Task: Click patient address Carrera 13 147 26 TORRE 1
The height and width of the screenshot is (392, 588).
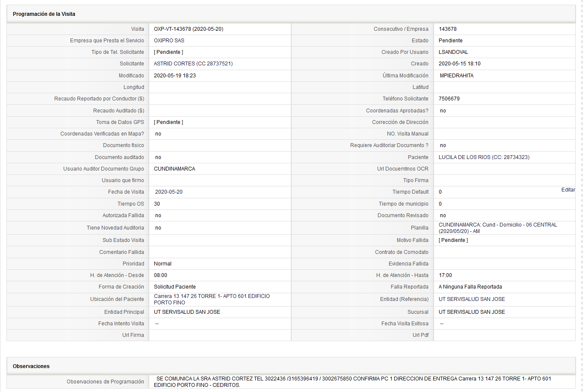Action: (212, 299)
